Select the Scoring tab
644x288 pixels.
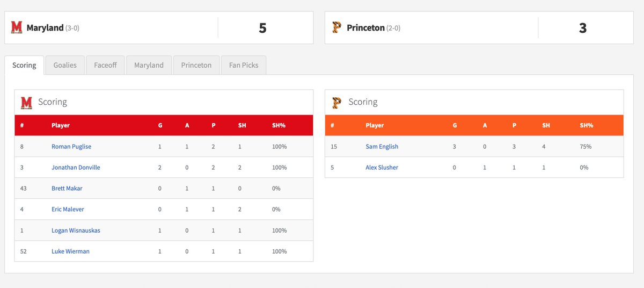point(24,65)
